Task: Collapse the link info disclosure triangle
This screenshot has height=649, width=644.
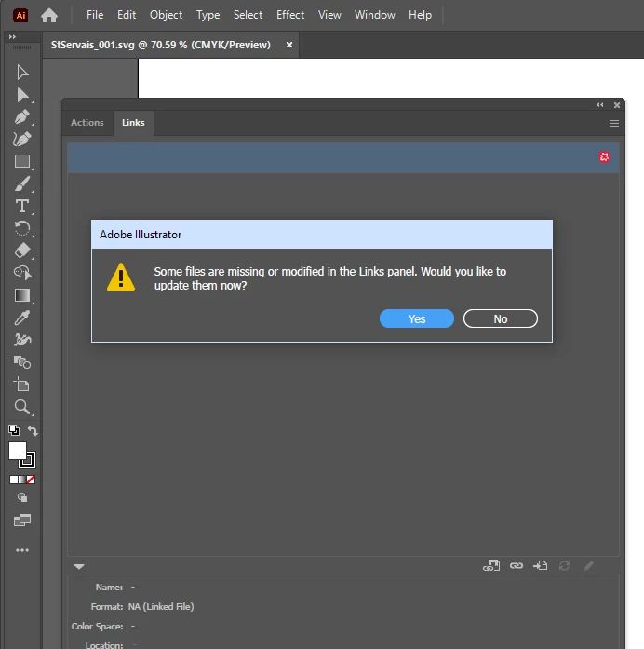Action: (x=79, y=566)
